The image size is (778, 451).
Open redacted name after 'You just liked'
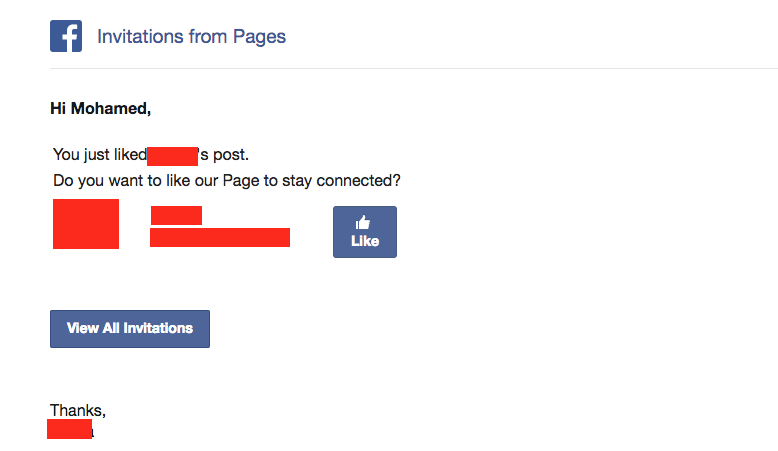(x=173, y=156)
